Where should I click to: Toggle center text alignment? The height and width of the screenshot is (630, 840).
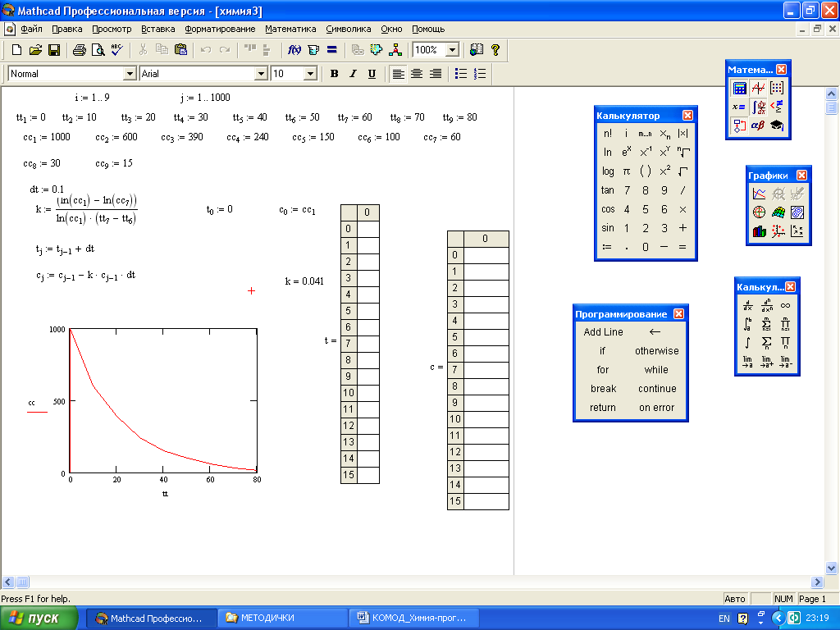tap(417, 74)
